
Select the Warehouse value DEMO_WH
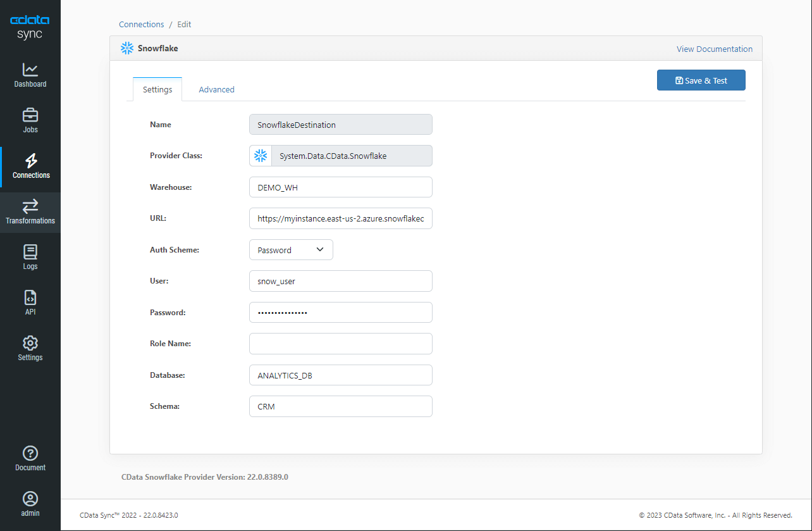pos(340,187)
